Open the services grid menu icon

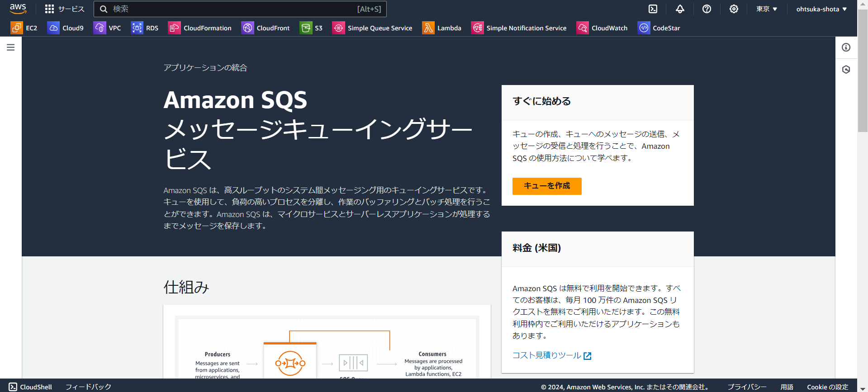tap(49, 9)
